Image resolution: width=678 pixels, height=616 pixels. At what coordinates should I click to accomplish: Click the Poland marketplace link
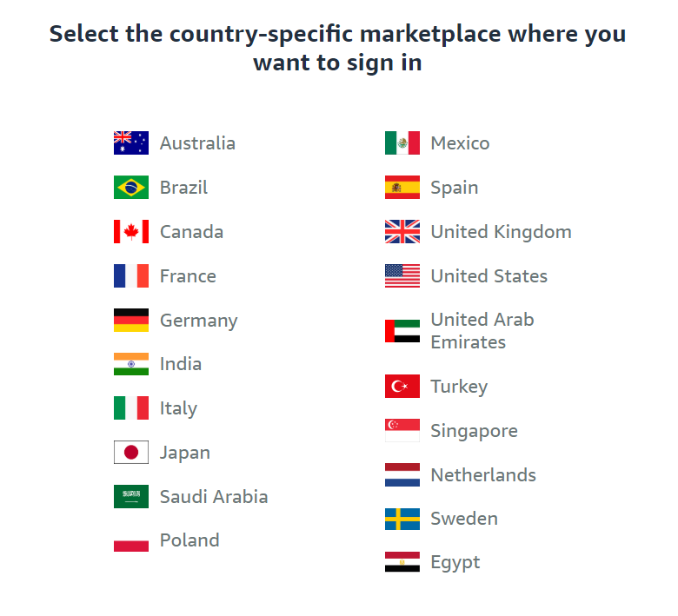[x=189, y=540]
